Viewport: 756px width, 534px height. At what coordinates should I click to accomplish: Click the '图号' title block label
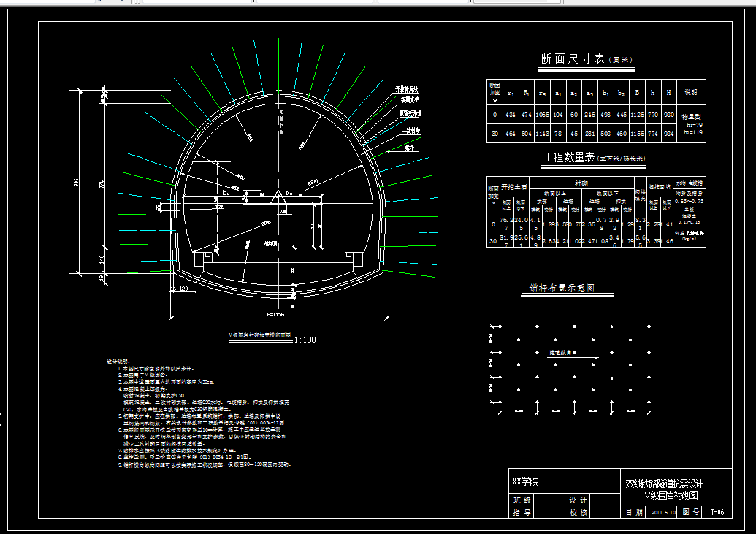(x=691, y=512)
